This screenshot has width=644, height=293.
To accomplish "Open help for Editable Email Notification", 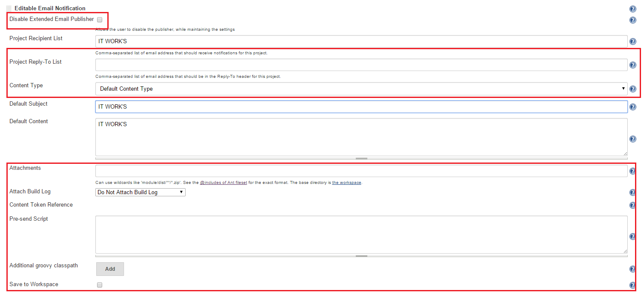I will [x=632, y=9].
